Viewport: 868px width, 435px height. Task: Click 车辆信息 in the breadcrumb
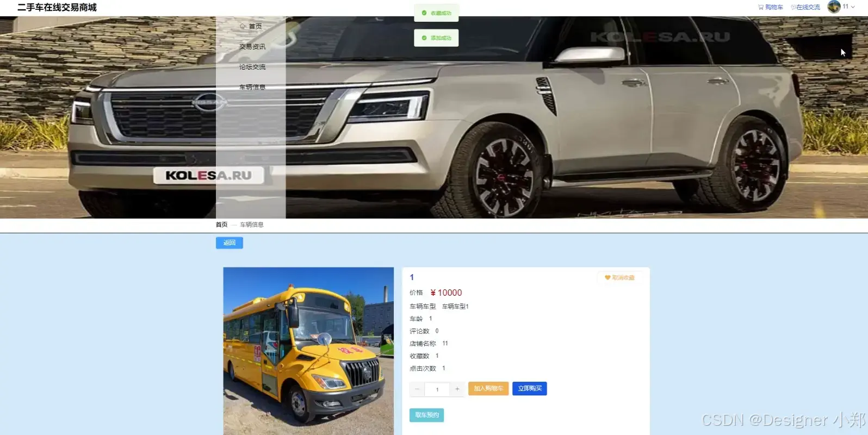[x=252, y=225]
